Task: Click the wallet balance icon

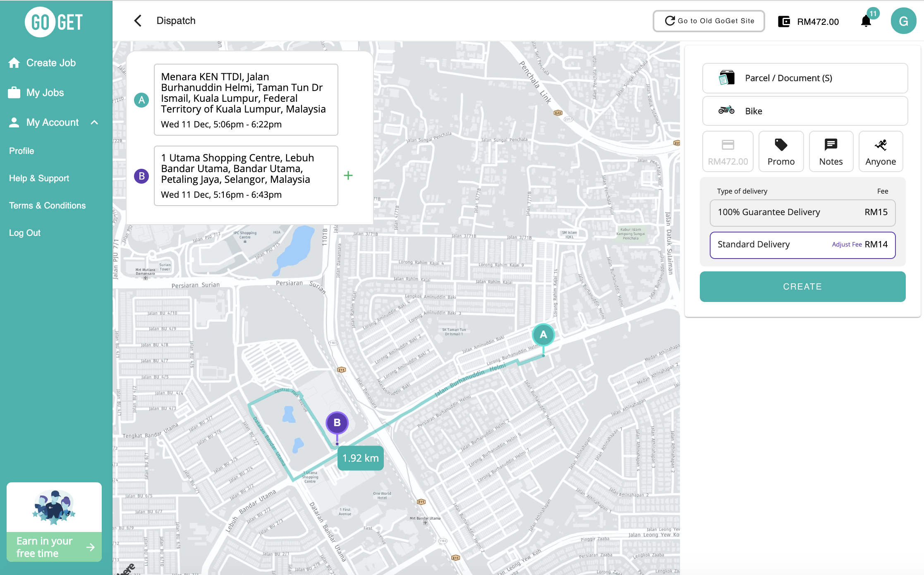Action: [784, 22]
